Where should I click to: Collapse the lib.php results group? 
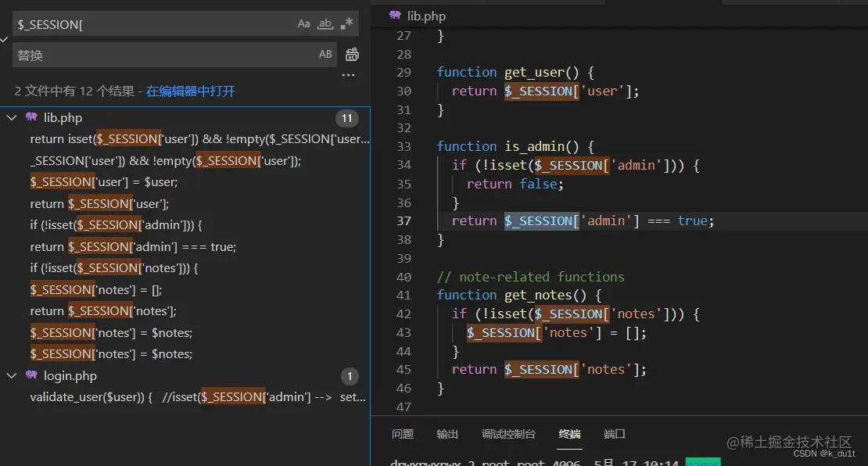[x=12, y=117]
